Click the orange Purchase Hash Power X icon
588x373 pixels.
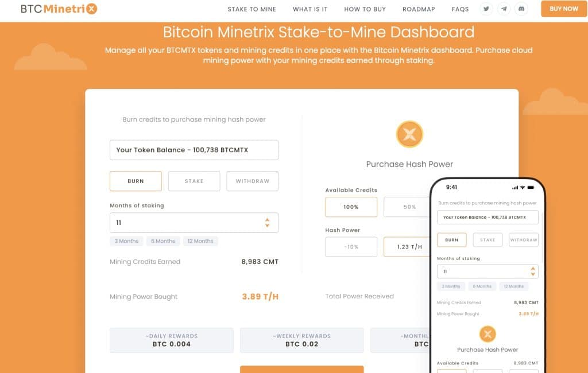[409, 134]
